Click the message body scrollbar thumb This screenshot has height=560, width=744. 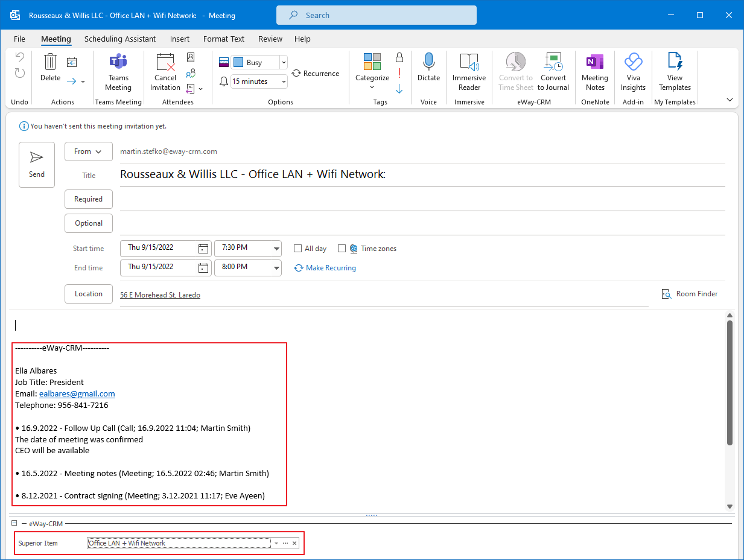730,383
